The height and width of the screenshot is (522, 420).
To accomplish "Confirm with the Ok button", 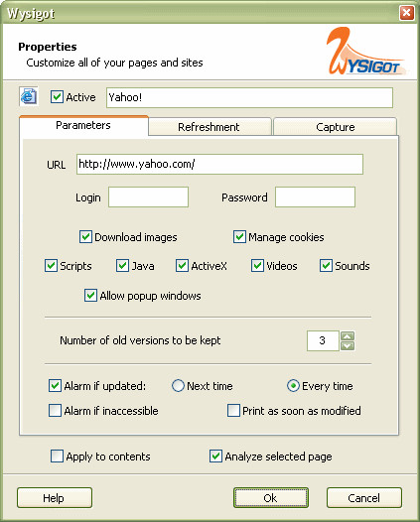I will point(271,498).
